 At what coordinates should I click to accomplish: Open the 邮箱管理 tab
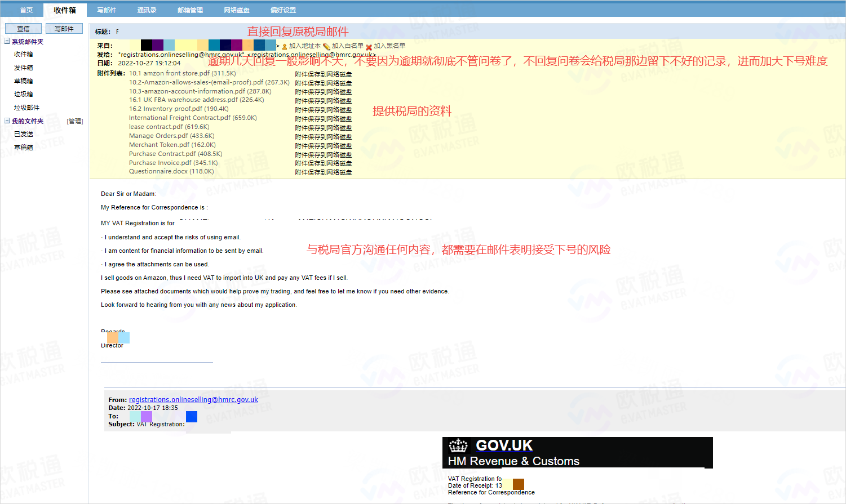(190, 10)
